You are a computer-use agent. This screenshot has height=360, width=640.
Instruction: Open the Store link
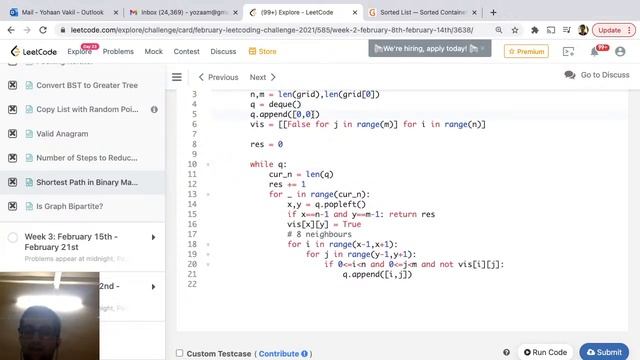click(262, 51)
